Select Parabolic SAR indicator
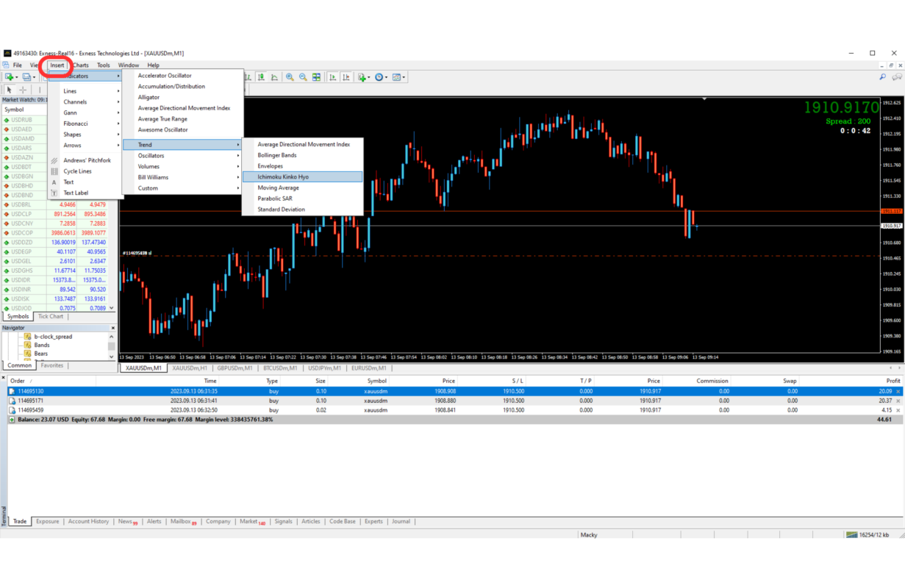Viewport: 905px width, 588px height. pyautogui.click(x=302, y=198)
